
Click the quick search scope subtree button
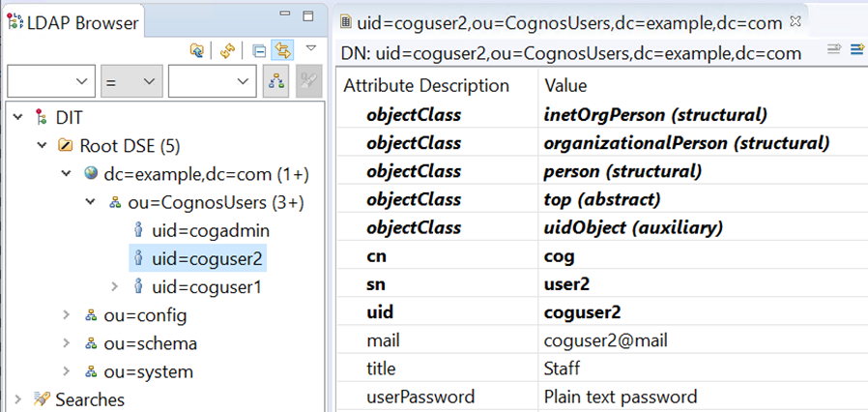click(x=276, y=82)
